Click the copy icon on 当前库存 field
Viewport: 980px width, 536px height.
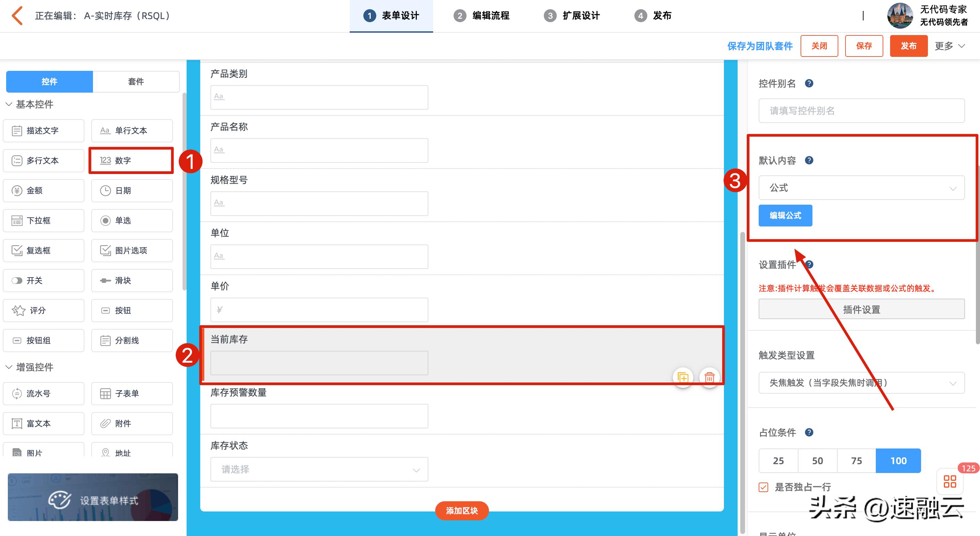(683, 377)
